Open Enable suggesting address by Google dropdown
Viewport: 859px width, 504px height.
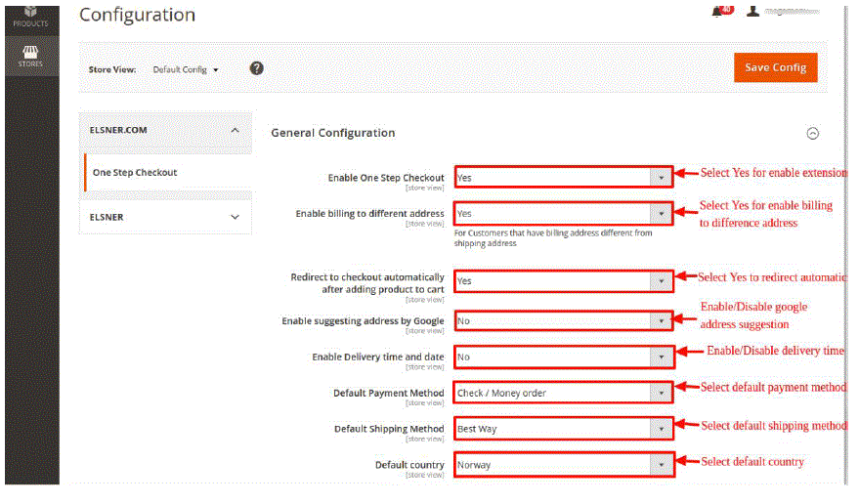[564, 321]
